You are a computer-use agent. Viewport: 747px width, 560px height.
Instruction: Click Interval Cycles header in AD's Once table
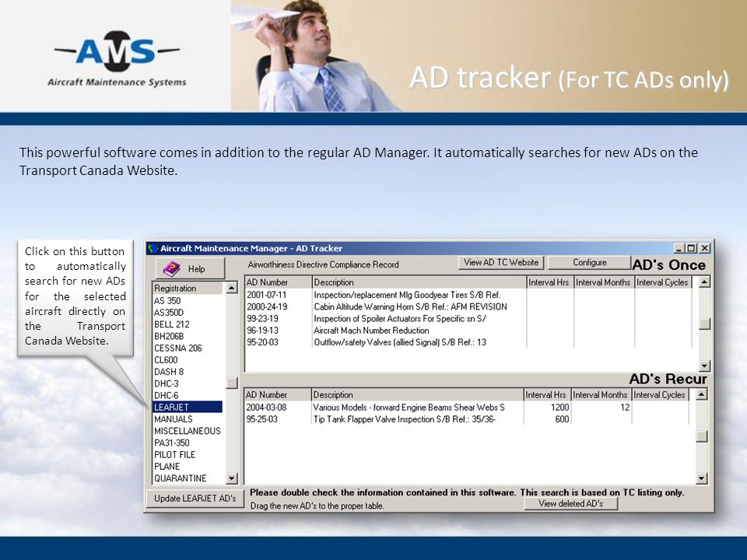point(663,282)
